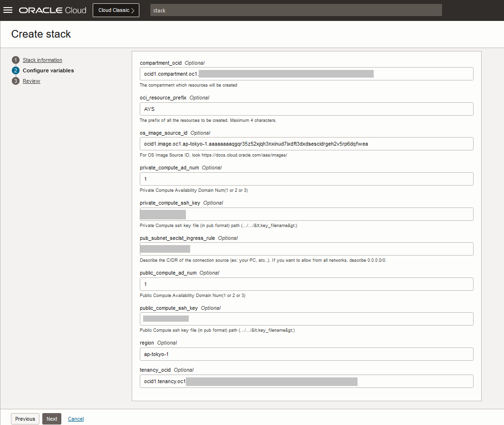Click step 3 circle icon

(x=16, y=81)
